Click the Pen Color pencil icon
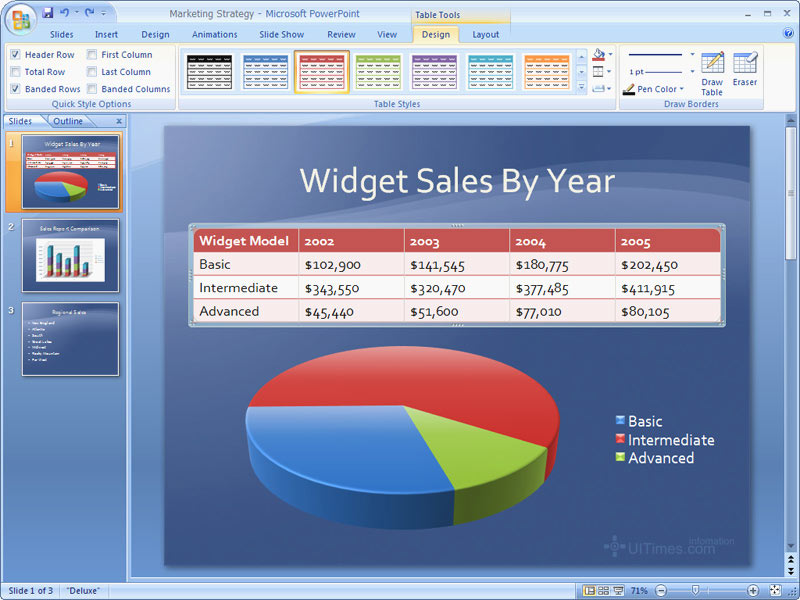 pos(629,89)
